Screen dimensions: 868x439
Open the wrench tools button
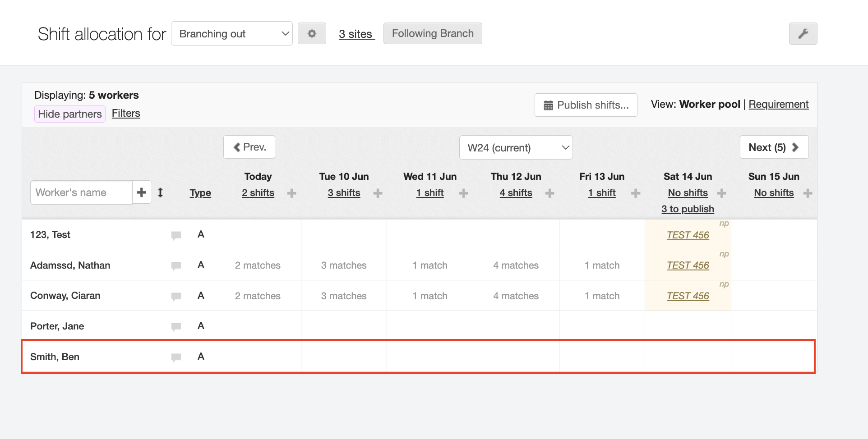(x=803, y=34)
